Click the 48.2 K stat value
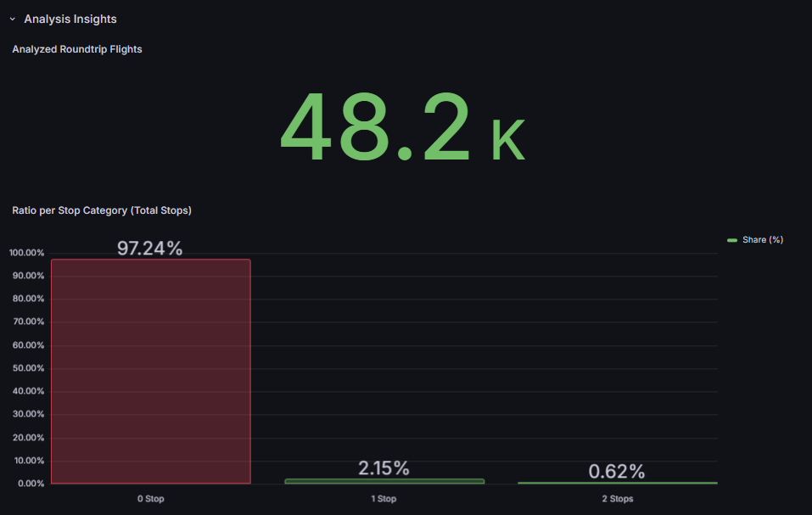This screenshot has height=515, width=812. click(x=375, y=128)
